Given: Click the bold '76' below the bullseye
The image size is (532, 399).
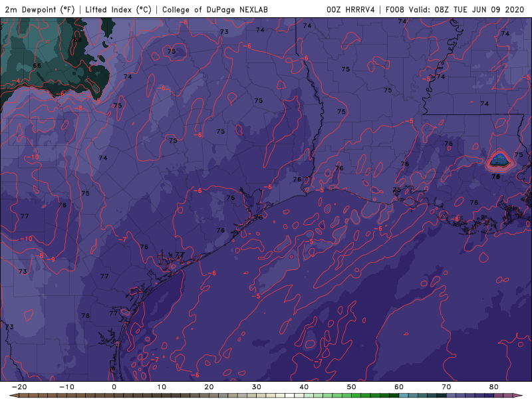Looking at the screenshot, I should [495, 176].
